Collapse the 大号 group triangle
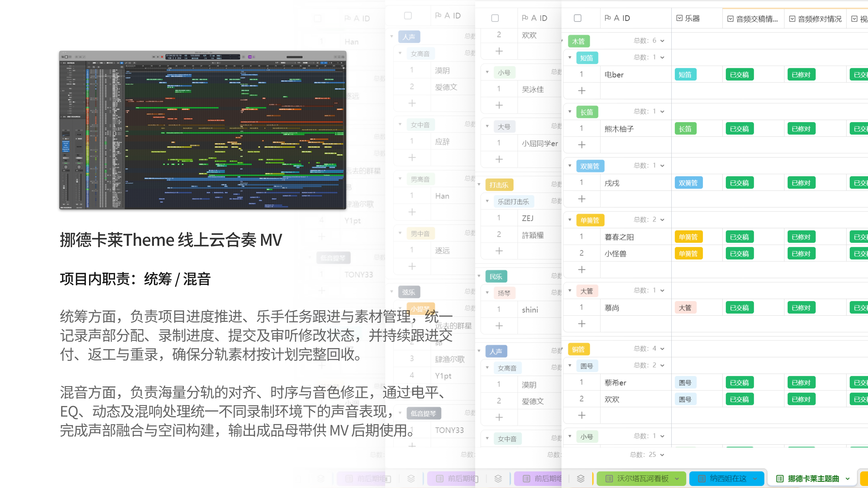Screen dimensions: 868x488 pyautogui.click(x=487, y=126)
